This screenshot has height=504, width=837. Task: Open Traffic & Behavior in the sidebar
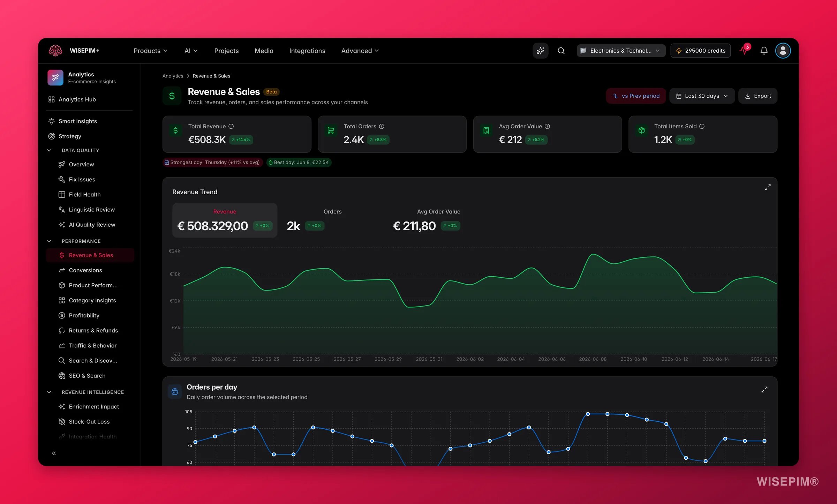[90, 345]
